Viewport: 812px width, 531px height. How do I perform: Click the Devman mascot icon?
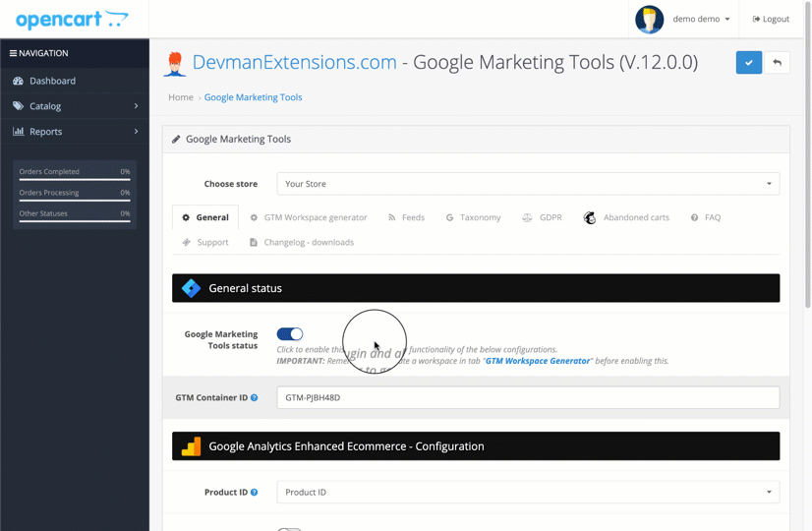click(175, 64)
